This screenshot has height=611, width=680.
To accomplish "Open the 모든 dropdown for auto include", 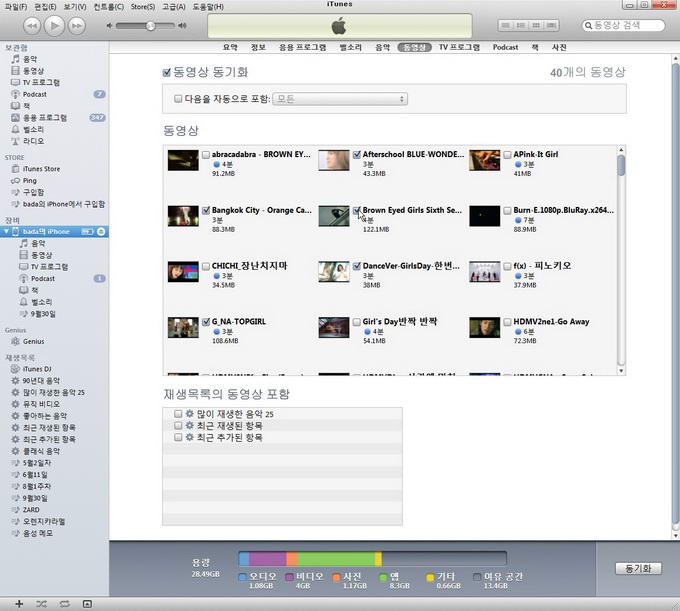I will 340,99.
